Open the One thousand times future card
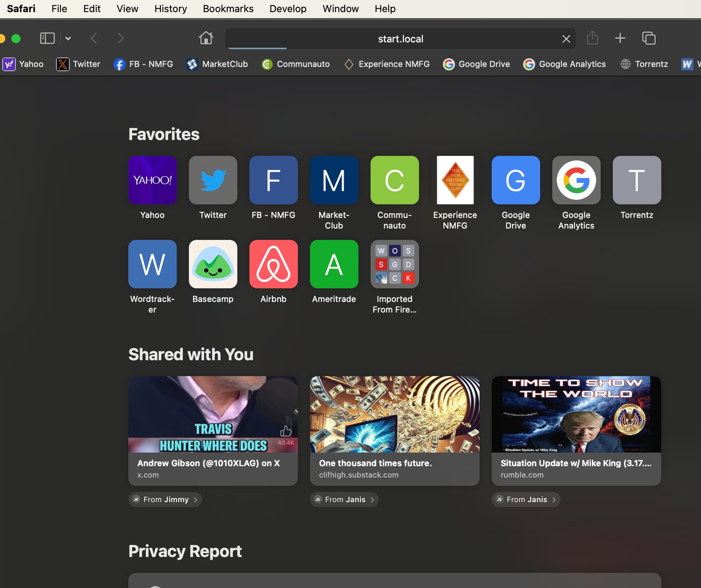This screenshot has width=701, height=588. (x=394, y=431)
